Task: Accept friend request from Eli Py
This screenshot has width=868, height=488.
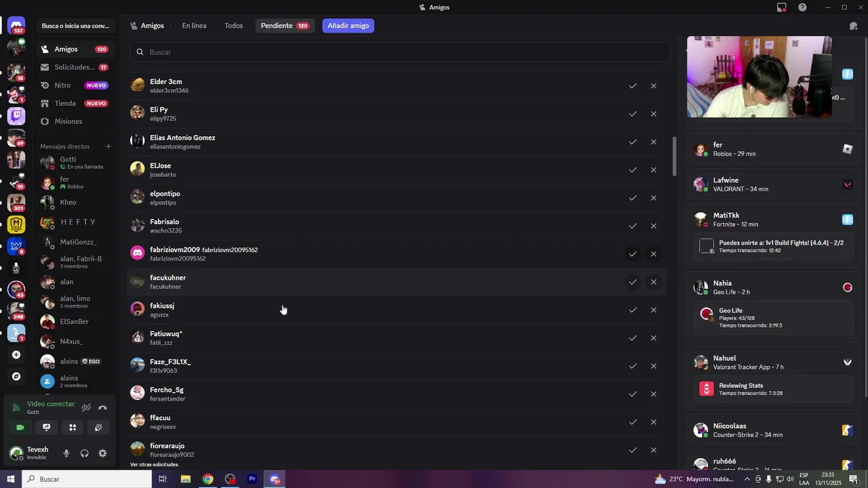Action: pyautogui.click(x=633, y=114)
